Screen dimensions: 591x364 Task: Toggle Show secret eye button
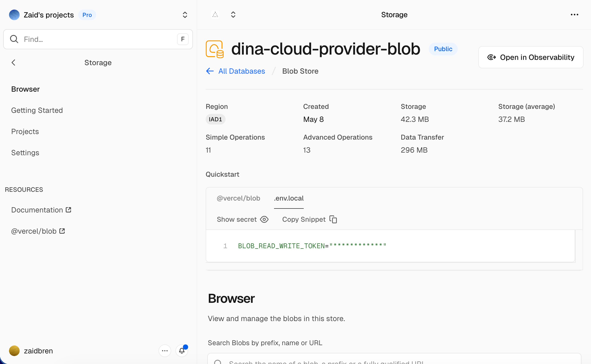[x=243, y=219]
